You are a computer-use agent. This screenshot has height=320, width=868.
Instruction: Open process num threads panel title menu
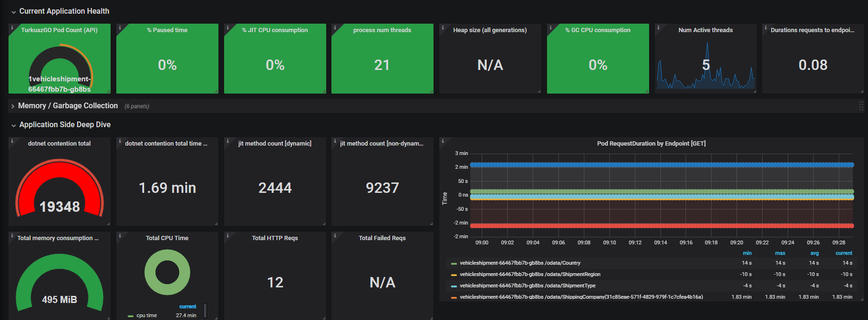pyautogui.click(x=382, y=30)
